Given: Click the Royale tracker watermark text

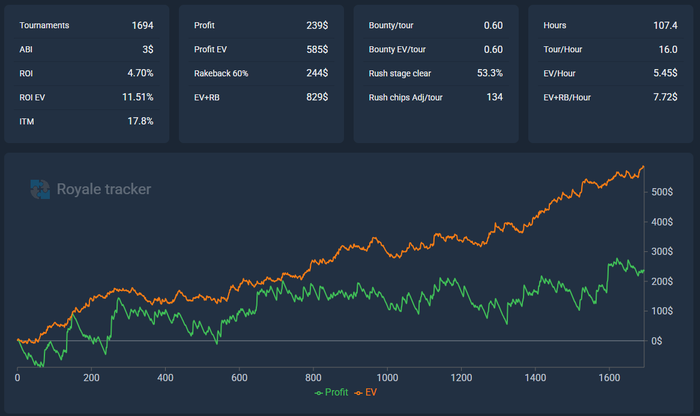Looking at the screenshot, I should [104, 189].
